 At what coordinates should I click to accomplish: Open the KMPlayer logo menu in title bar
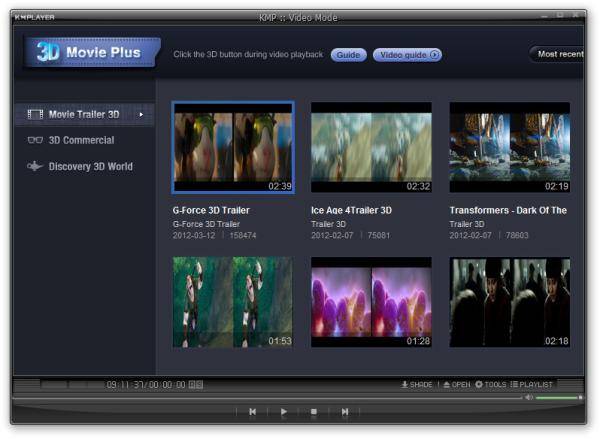coord(35,17)
